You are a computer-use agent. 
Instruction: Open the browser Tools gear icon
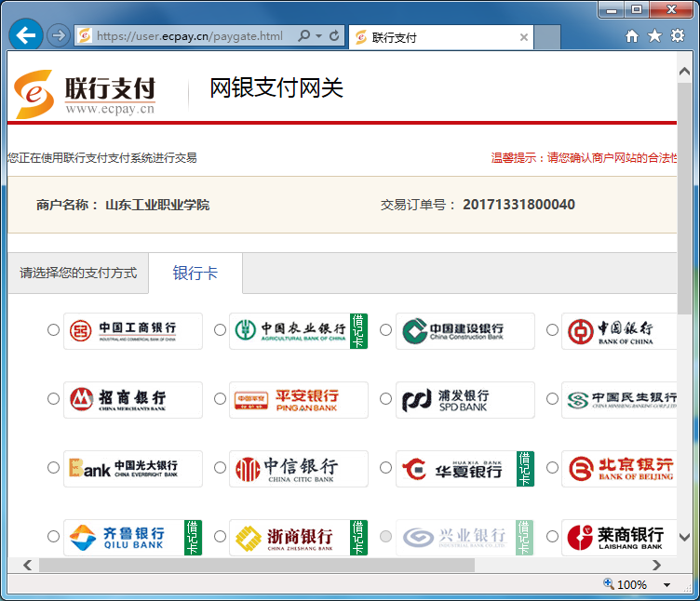tap(678, 36)
